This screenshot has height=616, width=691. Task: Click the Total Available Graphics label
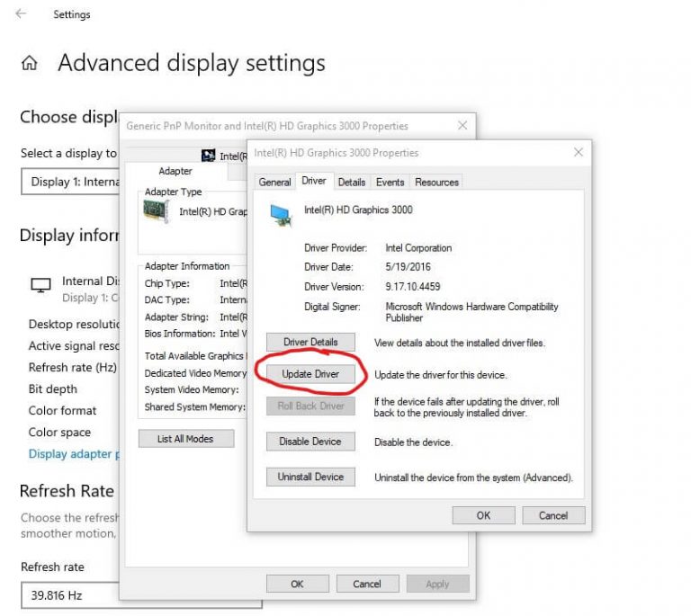click(195, 356)
